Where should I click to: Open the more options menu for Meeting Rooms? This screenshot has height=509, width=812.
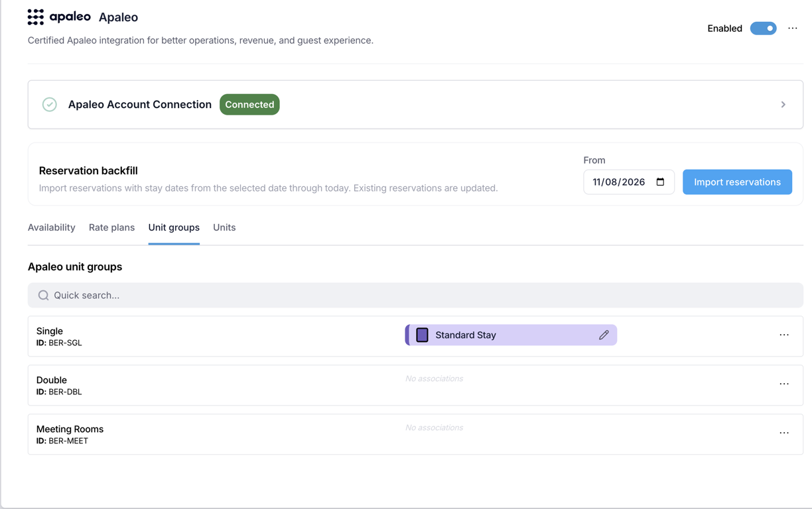pyautogui.click(x=784, y=433)
